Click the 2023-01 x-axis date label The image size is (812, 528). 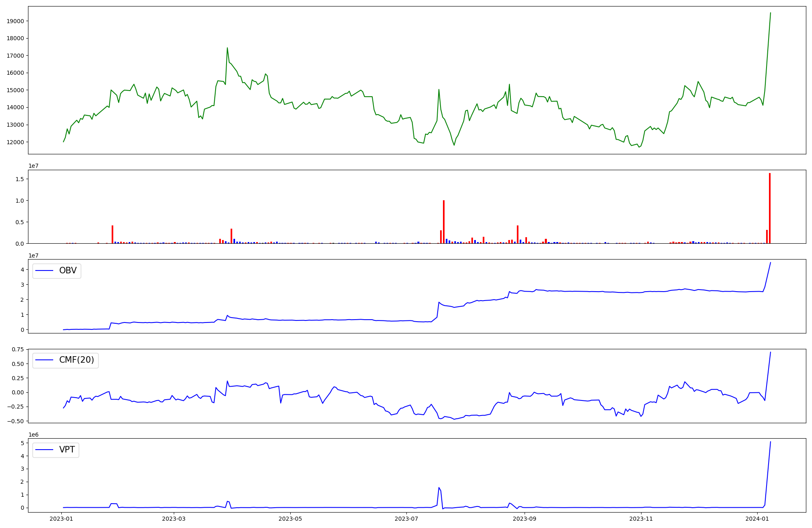61,519
